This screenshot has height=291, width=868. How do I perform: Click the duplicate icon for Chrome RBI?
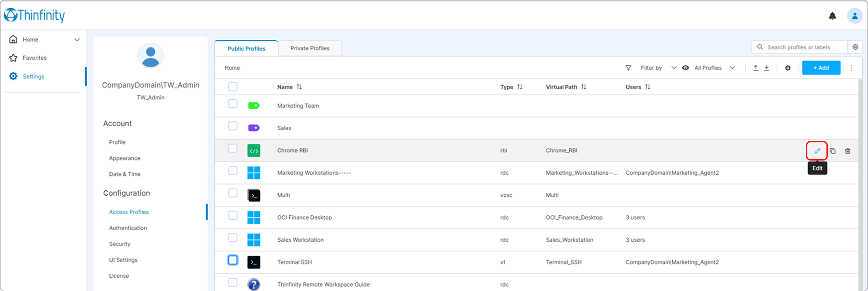click(832, 151)
